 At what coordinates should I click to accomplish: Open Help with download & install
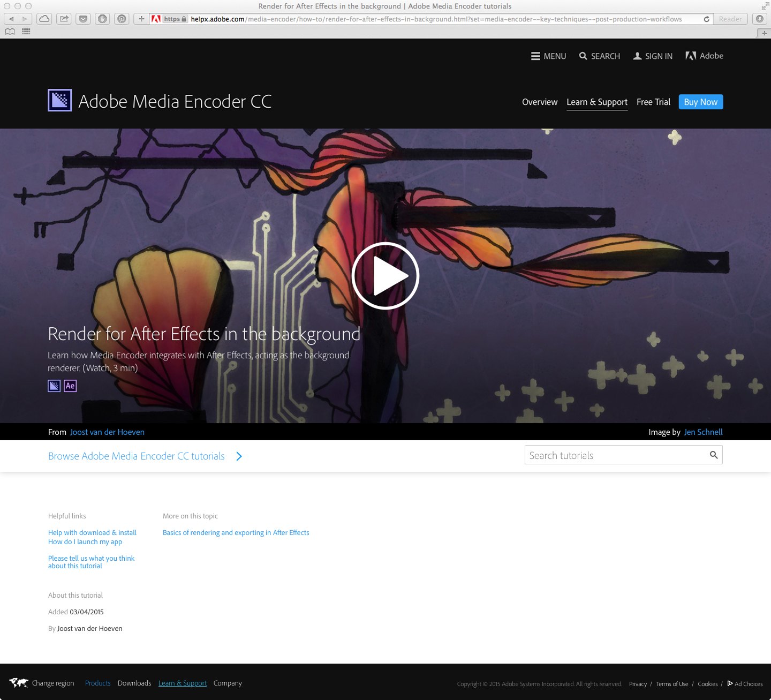(x=92, y=533)
